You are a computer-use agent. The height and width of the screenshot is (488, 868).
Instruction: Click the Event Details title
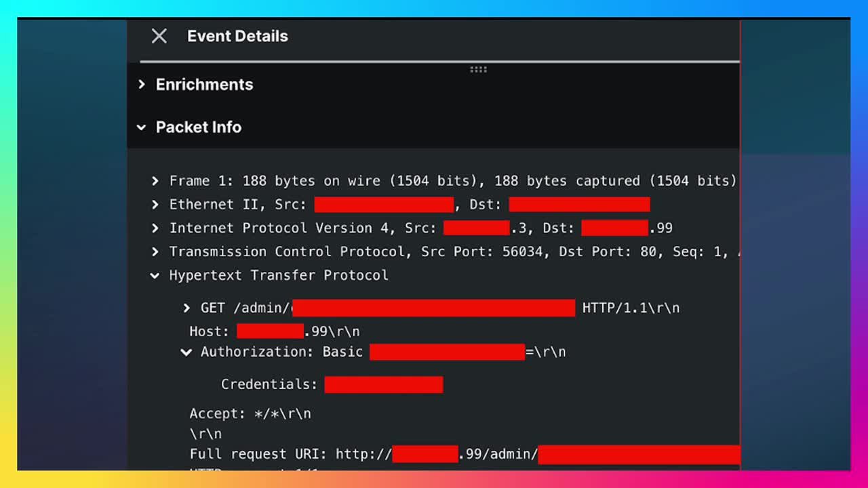click(x=237, y=37)
